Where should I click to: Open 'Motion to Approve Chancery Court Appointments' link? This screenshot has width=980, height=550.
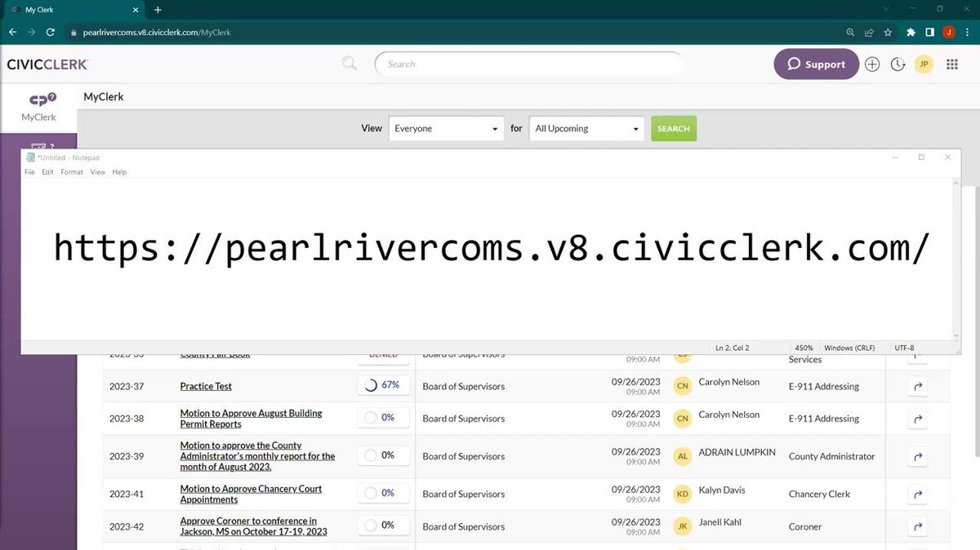coord(251,494)
